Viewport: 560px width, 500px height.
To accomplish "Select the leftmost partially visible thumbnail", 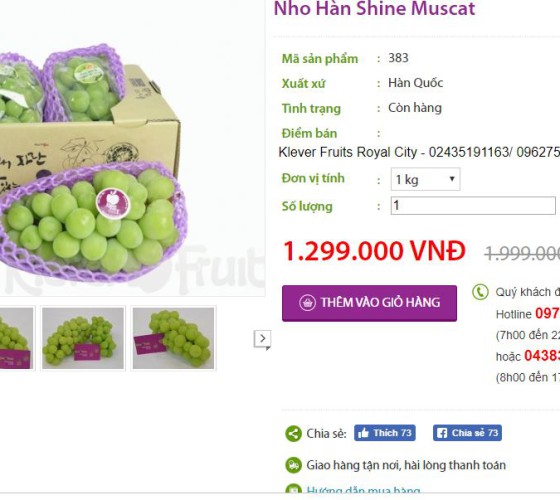I will (17, 338).
